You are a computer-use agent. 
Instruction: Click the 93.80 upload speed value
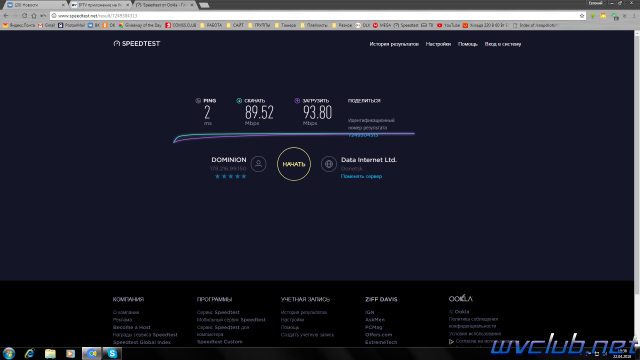318,112
